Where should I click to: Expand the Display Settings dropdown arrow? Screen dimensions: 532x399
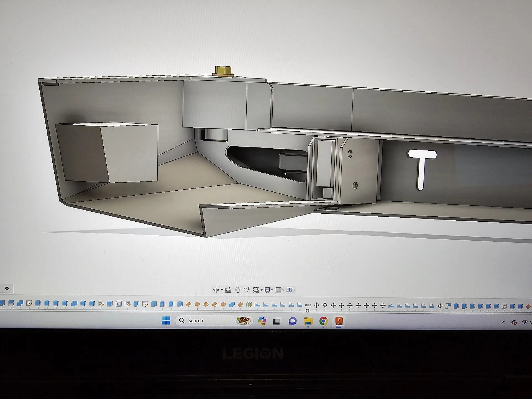point(272,290)
